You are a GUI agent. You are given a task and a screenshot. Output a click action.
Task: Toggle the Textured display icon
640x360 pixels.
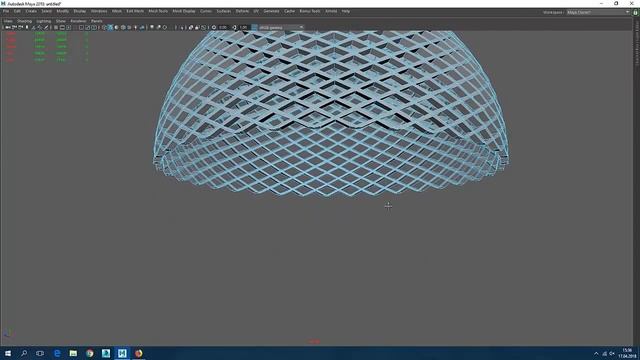(x=129, y=27)
